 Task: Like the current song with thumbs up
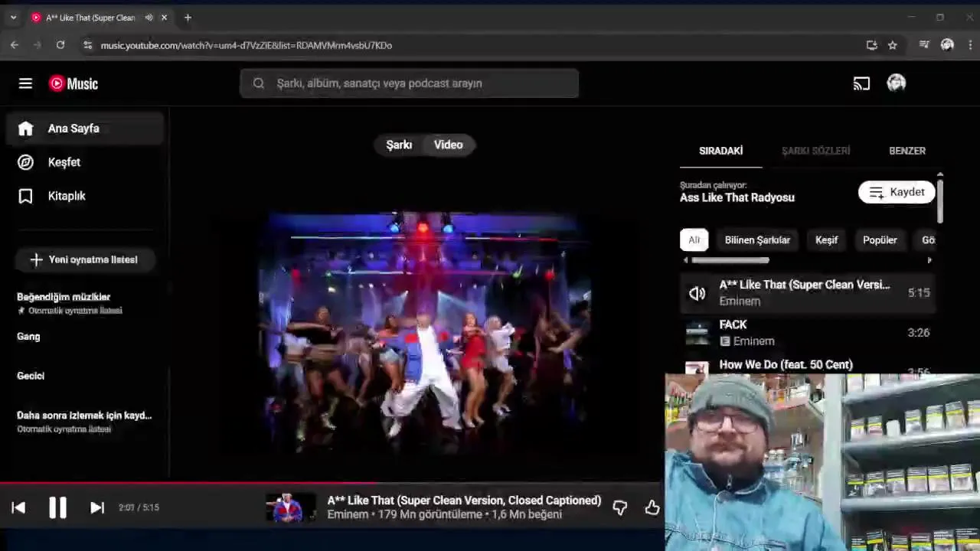pyautogui.click(x=652, y=507)
